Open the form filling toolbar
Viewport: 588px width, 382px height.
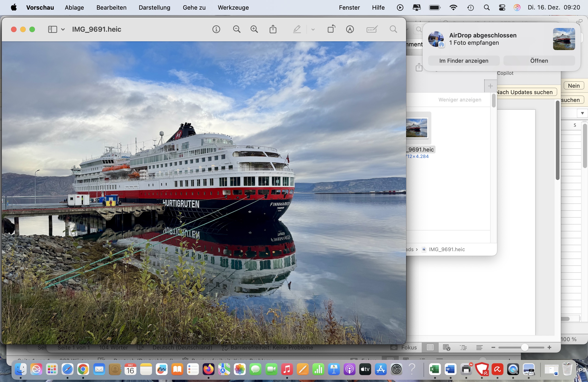click(372, 29)
